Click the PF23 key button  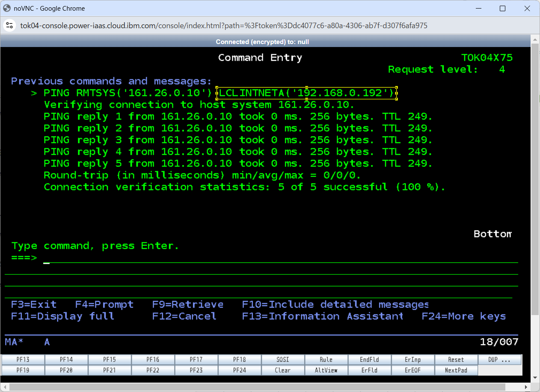coord(196,370)
